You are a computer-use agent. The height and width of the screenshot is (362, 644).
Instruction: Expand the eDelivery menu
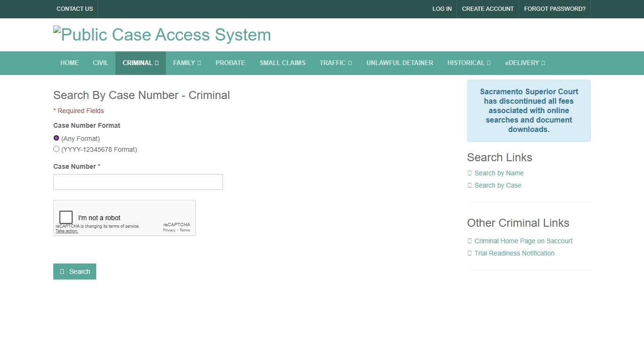point(525,63)
